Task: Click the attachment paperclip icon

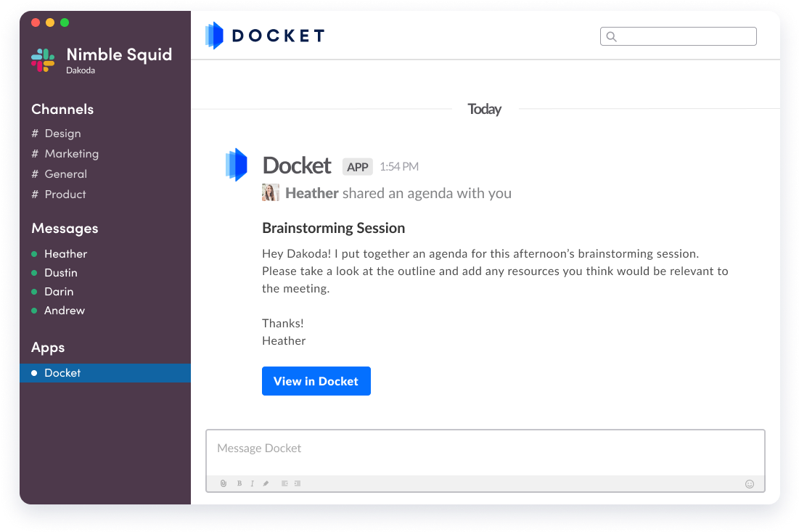Action: [224, 483]
